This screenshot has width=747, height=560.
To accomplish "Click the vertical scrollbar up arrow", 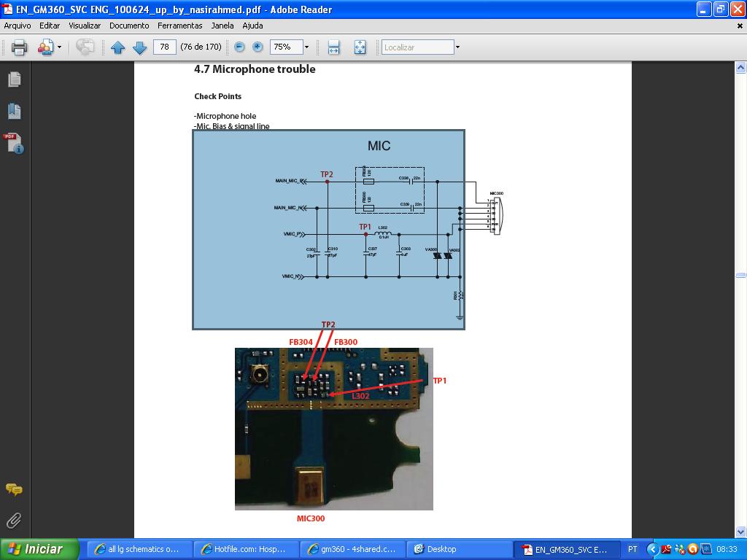I will (x=741, y=68).
